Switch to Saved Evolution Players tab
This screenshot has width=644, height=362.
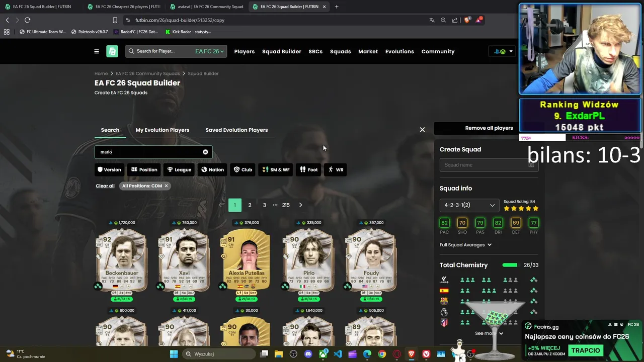tap(236, 130)
